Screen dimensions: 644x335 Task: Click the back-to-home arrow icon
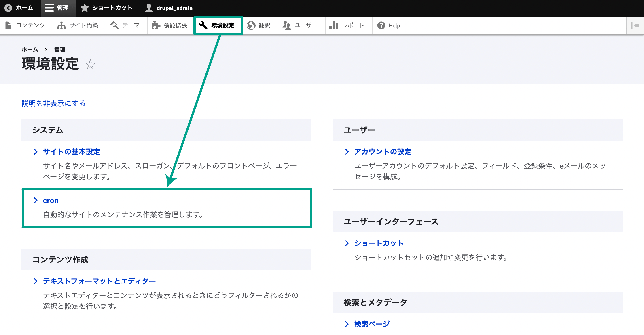click(8, 8)
